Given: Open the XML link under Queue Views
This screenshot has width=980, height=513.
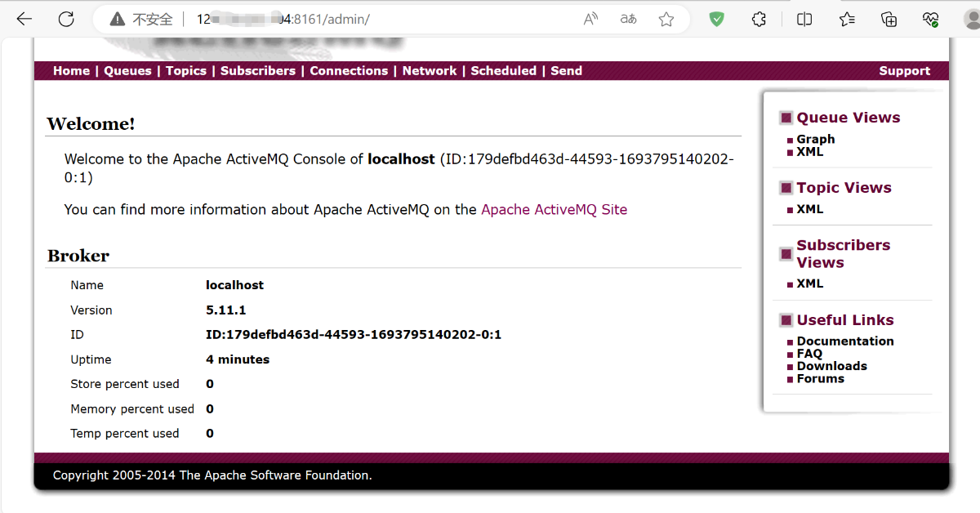Looking at the screenshot, I should pyautogui.click(x=810, y=152).
